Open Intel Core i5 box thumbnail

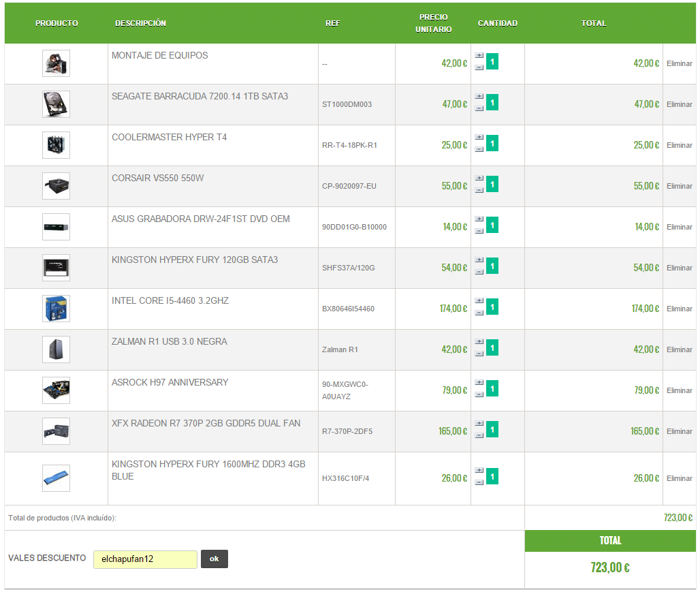[57, 309]
